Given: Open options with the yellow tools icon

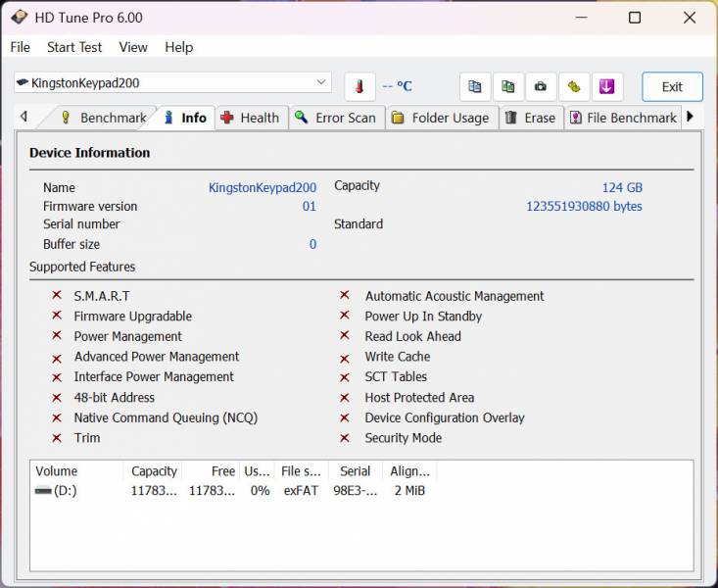Looking at the screenshot, I should point(574,86).
